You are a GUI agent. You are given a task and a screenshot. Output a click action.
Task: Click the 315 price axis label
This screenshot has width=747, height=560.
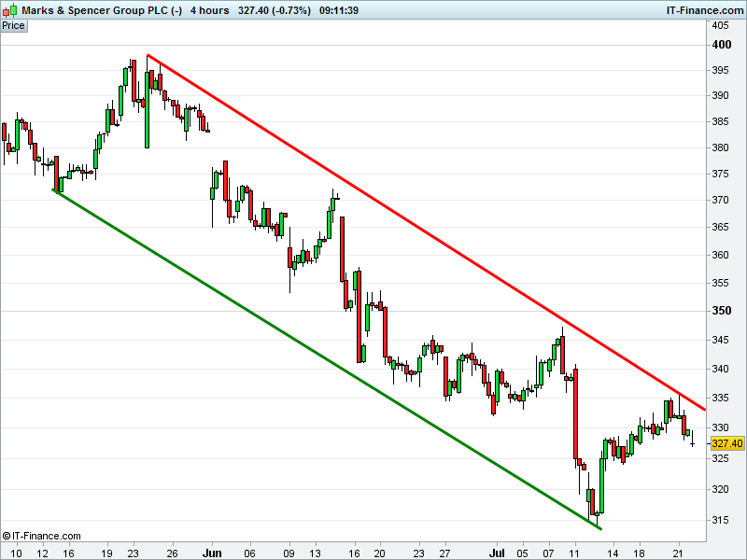pos(720,520)
